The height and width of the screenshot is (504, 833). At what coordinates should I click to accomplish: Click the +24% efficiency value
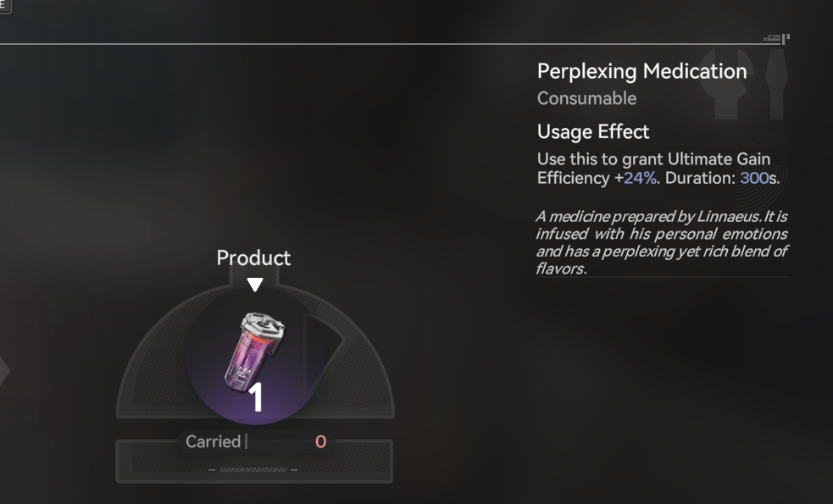click(x=636, y=178)
